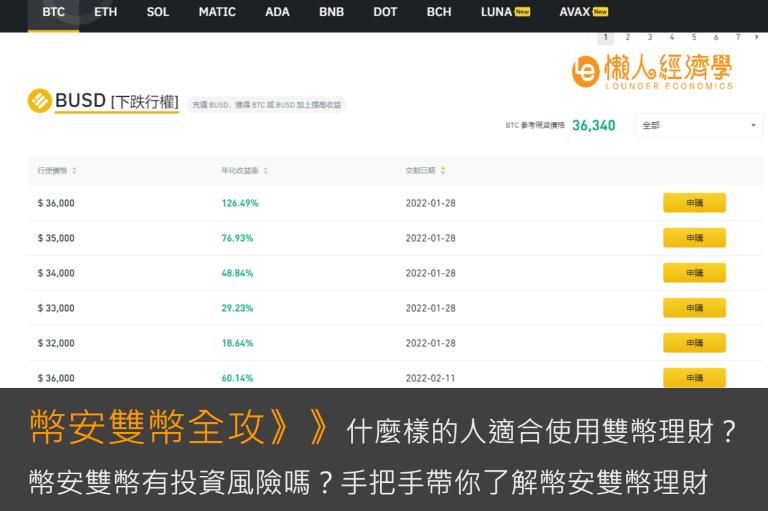
Task: Open the LUNA tab marked New
Action: click(505, 12)
